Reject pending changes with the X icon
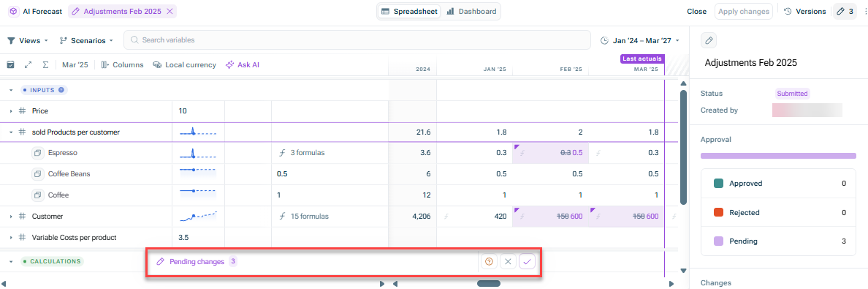Image resolution: width=868 pixels, height=289 pixels. (x=509, y=261)
